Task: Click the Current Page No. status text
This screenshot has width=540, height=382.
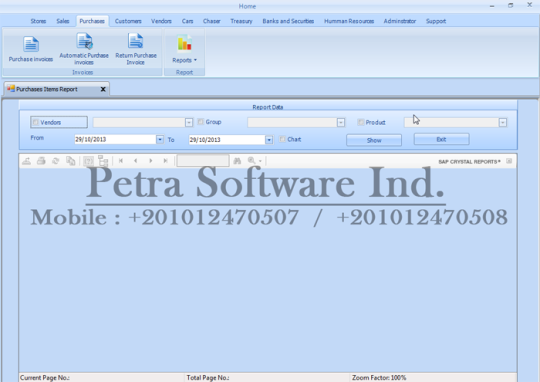Action: (44, 378)
